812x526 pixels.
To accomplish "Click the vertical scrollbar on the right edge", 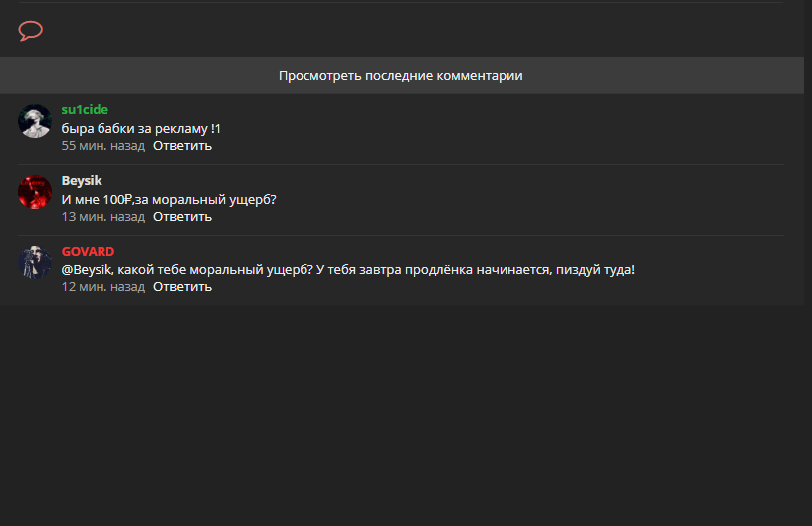I will click(x=807, y=149).
